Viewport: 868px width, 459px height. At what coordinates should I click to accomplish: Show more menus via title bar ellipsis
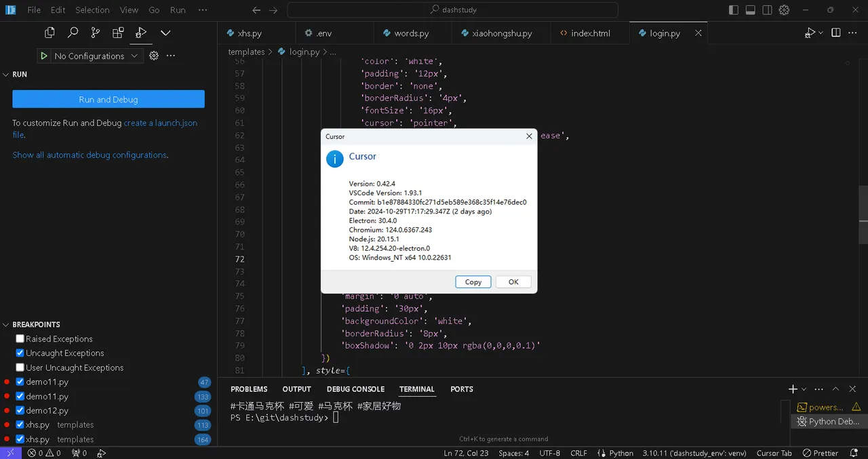203,9
